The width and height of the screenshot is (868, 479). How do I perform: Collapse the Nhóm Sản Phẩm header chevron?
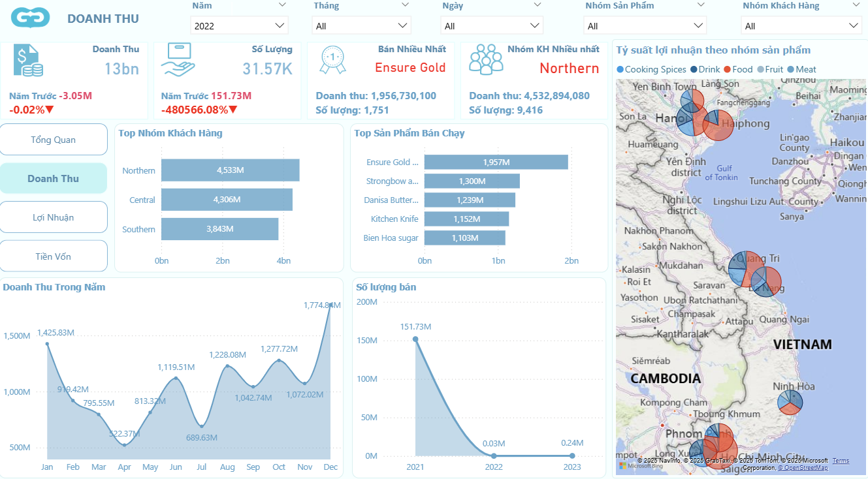(x=701, y=5)
